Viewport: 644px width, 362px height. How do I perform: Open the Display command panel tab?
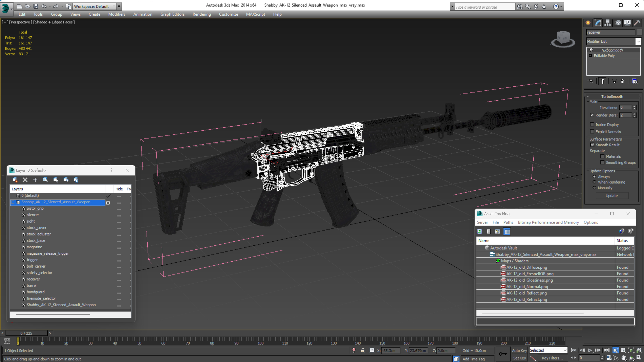point(627,23)
